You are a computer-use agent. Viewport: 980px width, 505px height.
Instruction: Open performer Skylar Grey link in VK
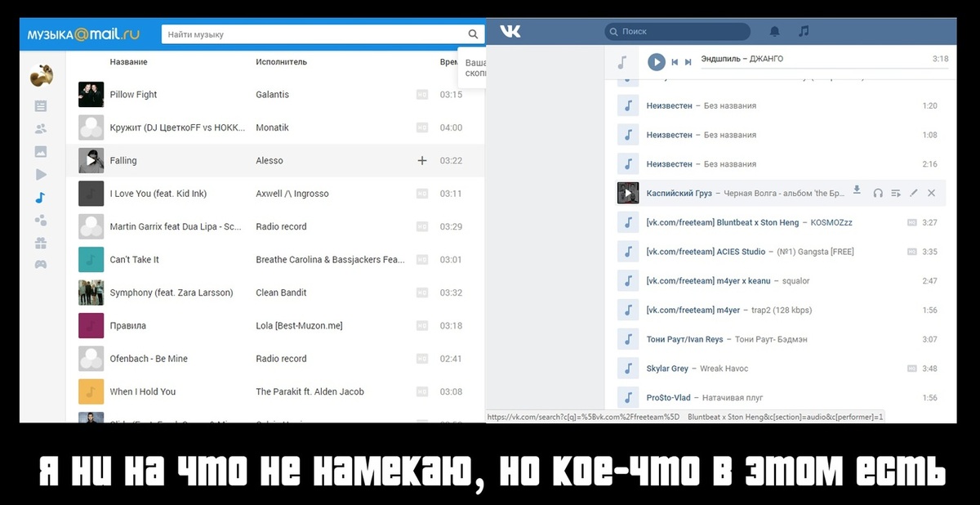coord(667,369)
